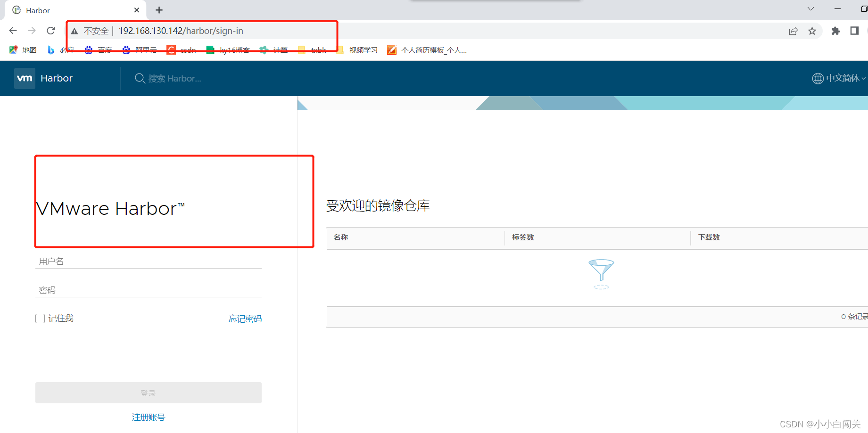Open the 视频学习 bookmark folder
This screenshot has height=433, width=868.
[357, 50]
